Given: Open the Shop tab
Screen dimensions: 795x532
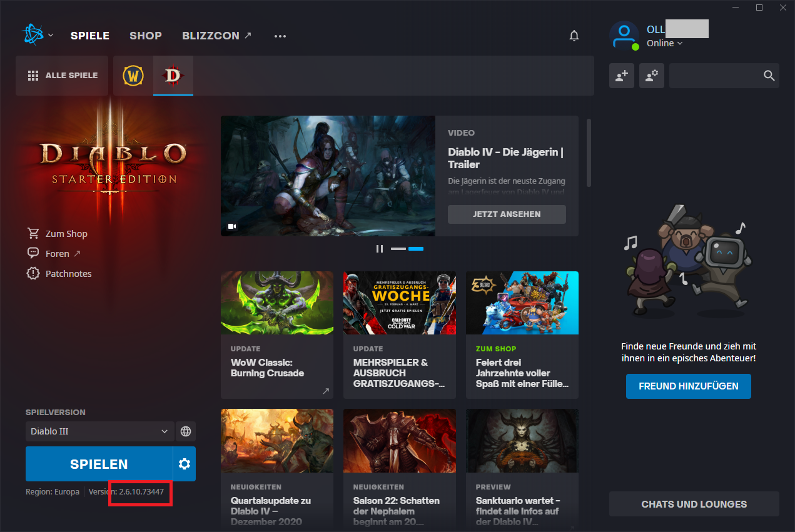Looking at the screenshot, I should pos(146,36).
